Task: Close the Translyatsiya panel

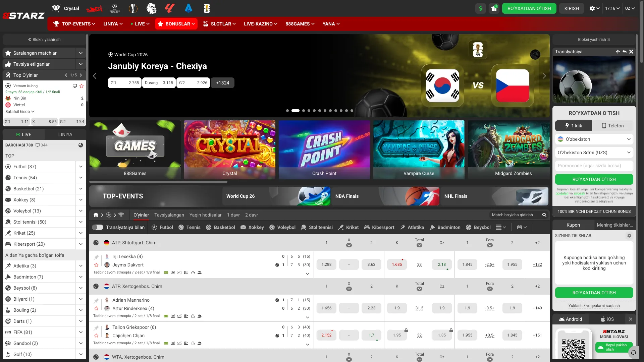Action: coord(631,52)
